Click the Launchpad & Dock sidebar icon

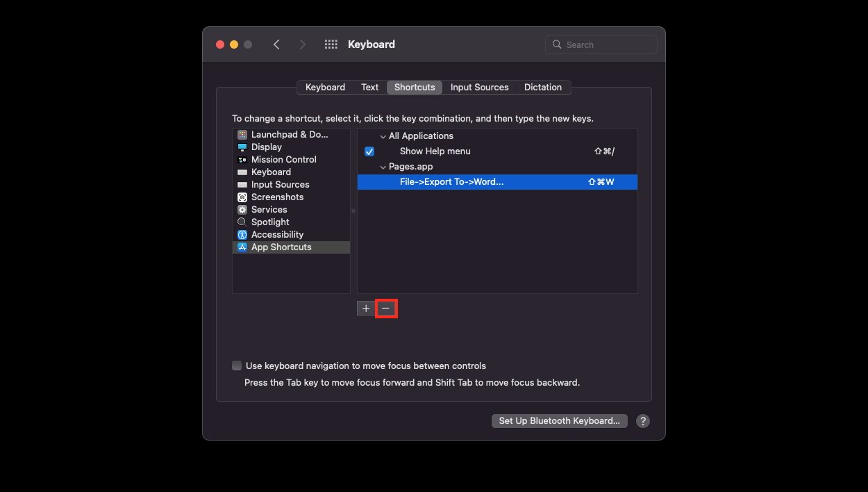point(242,135)
